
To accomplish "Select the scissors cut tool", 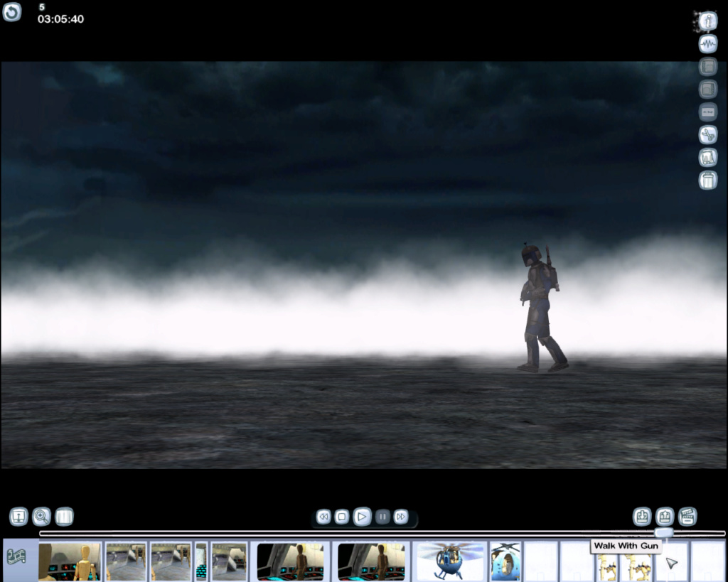I will [708, 134].
